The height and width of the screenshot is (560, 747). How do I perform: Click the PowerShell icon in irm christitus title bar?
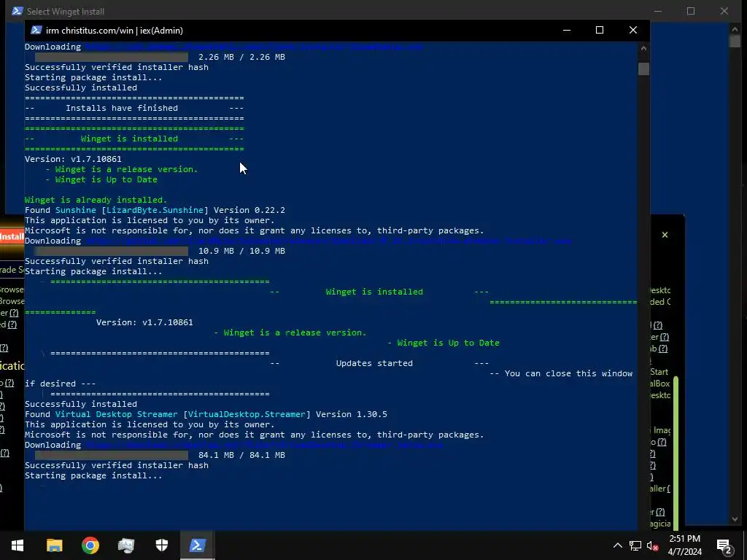tap(36, 30)
